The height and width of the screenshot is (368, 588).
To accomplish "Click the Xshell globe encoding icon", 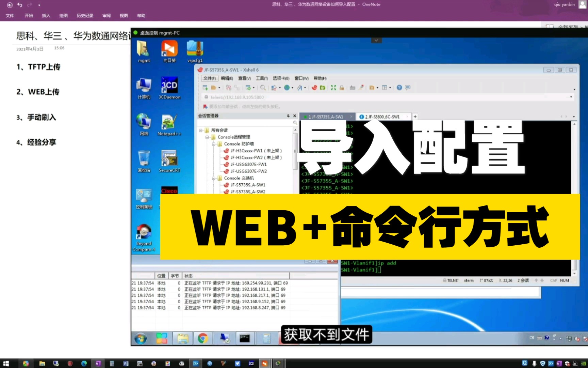I will [287, 88].
